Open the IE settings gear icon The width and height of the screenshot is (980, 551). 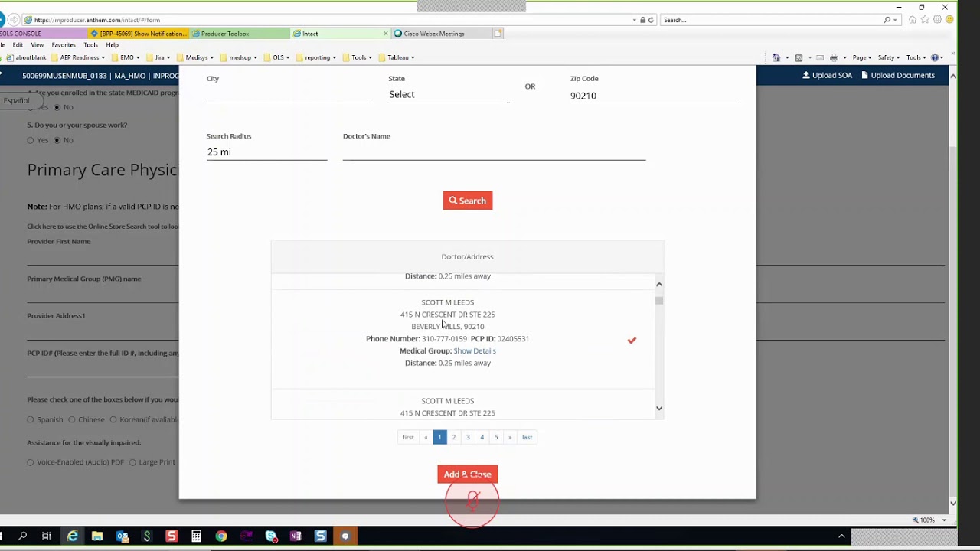(937, 20)
